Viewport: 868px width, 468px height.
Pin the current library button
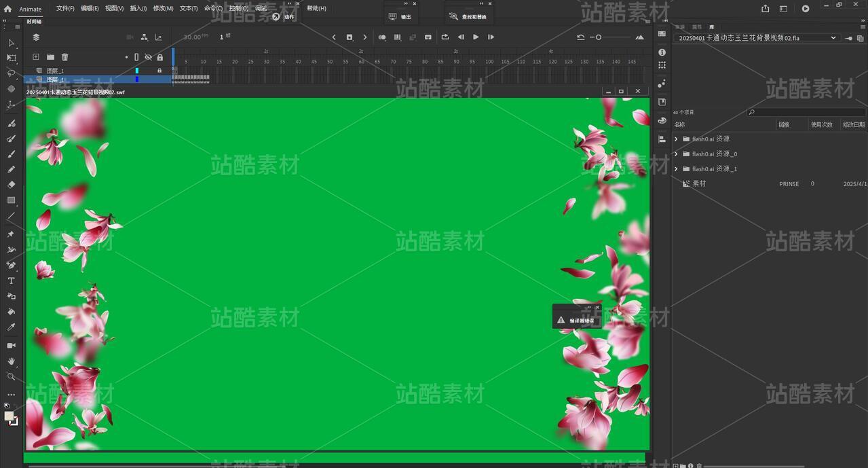coord(849,38)
